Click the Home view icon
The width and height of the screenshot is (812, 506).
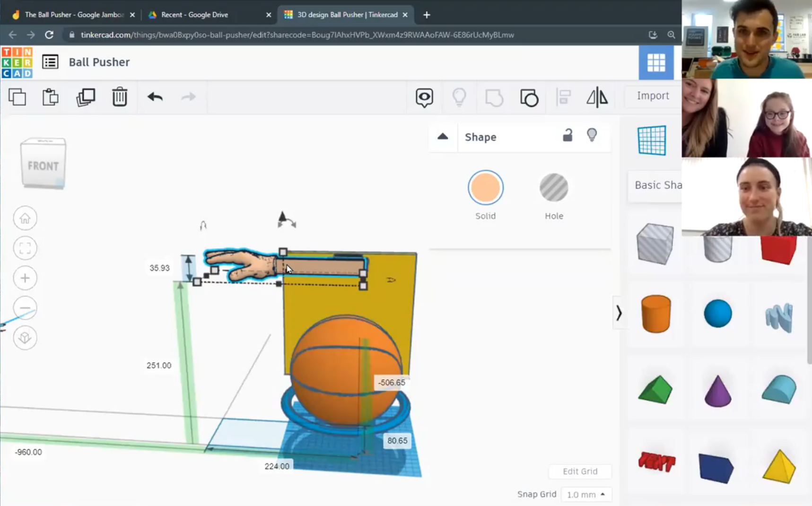[x=25, y=218]
